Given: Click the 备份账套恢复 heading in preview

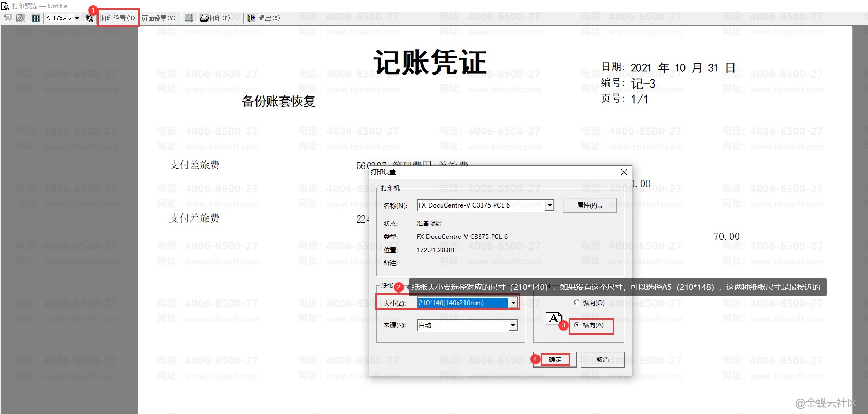Looking at the screenshot, I should (x=279, y=101).
